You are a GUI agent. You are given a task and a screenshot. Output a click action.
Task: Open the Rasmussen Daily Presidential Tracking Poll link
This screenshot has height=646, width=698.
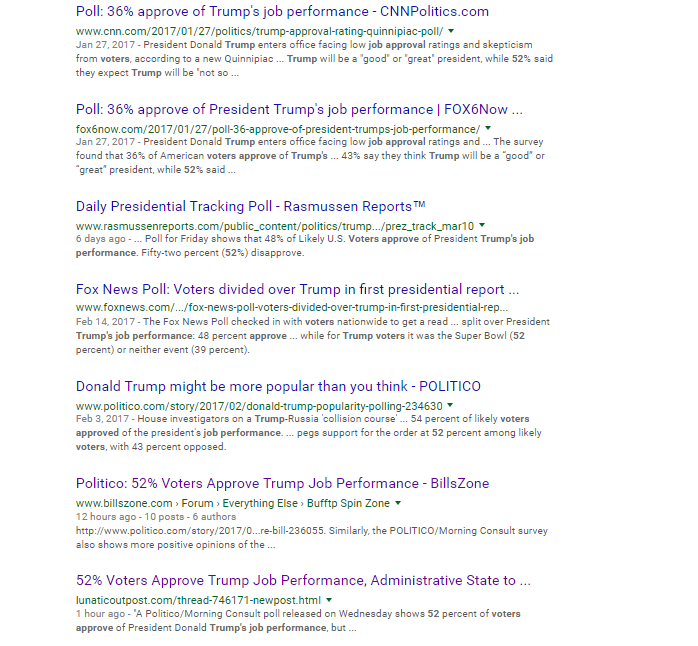tap(251, 207)
